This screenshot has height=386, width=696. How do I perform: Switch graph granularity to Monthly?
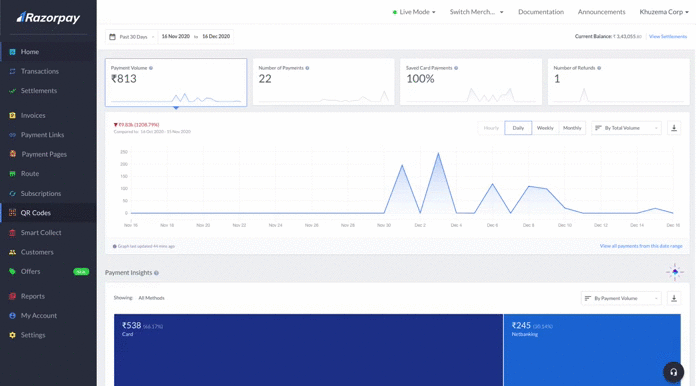(x=572, y=128)
